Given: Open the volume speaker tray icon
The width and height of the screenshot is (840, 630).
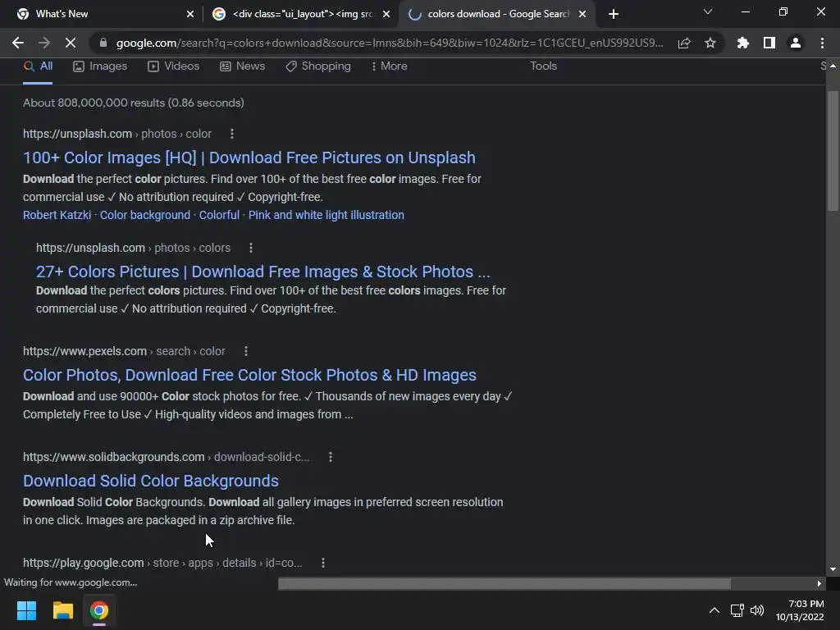Looking at the screenshot, I should [757, 610].
